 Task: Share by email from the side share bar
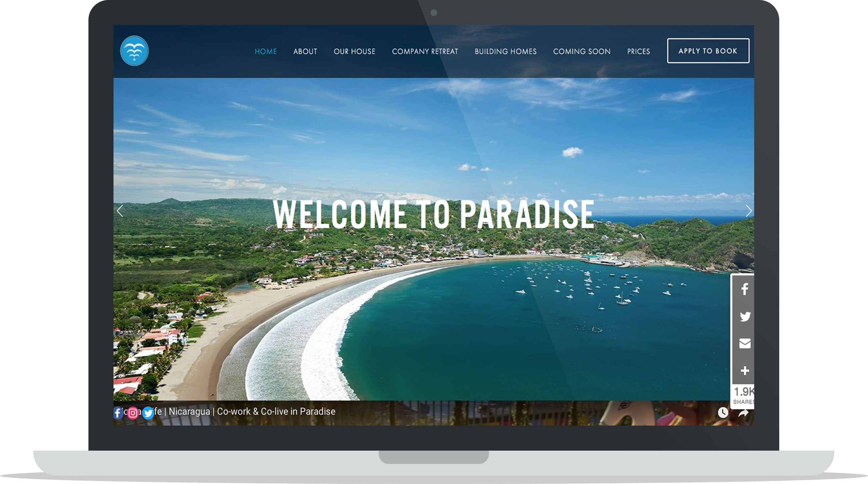click(x=744, y=343)
